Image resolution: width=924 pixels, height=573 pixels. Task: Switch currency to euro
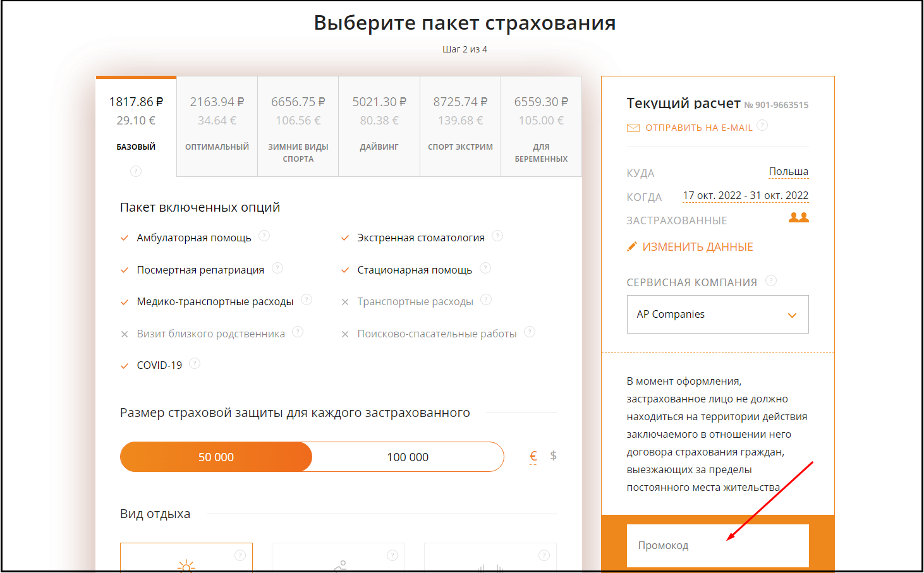click(533, 456)
